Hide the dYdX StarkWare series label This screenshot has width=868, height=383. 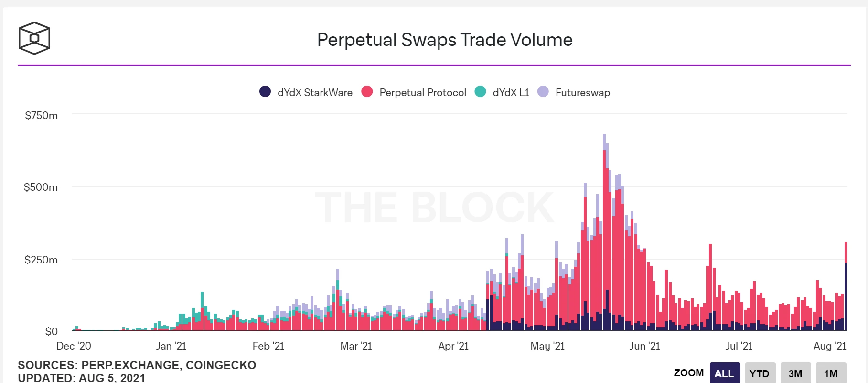click(x=315, y=93)
